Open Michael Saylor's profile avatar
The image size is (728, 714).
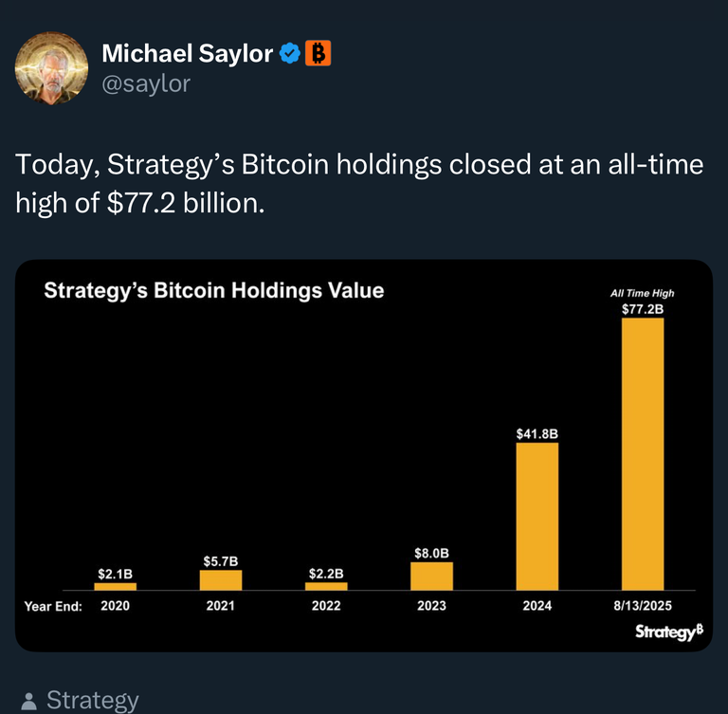tap(51, 68)
